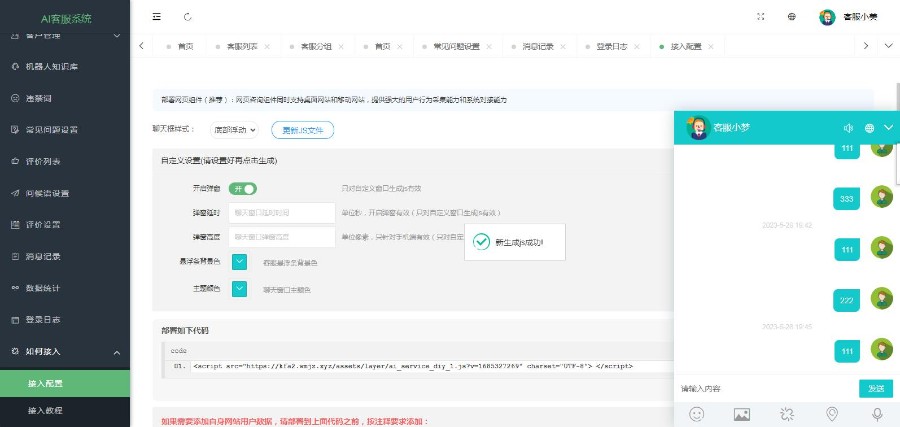Close the 接入配置 tab
The image size is (900, 427).
(x=711, y=46)
